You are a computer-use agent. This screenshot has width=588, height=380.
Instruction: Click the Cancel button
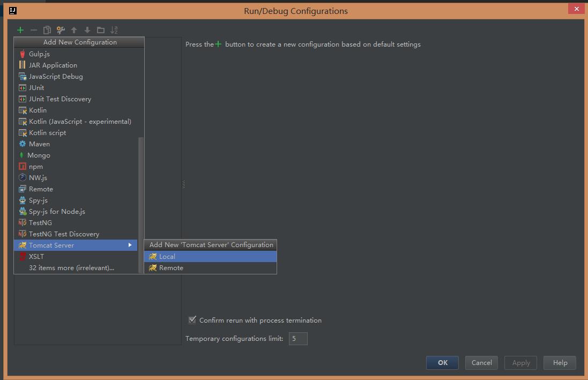tap(481, 363)
